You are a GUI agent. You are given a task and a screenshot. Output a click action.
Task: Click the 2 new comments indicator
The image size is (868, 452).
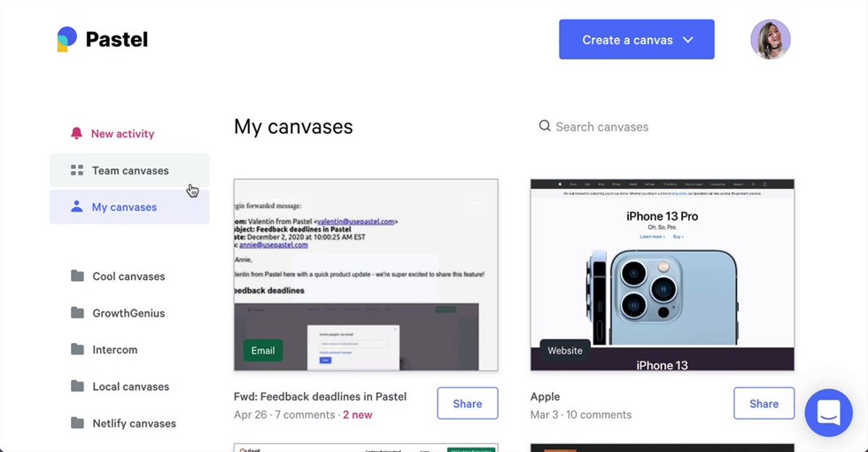pyautogui.click(x=358, y=415)
